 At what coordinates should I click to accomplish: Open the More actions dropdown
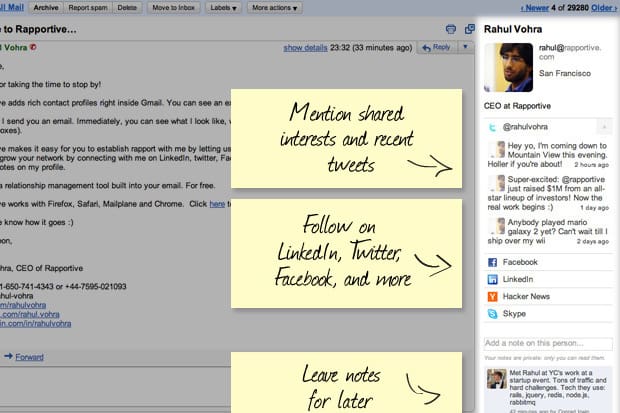point(273,7)
